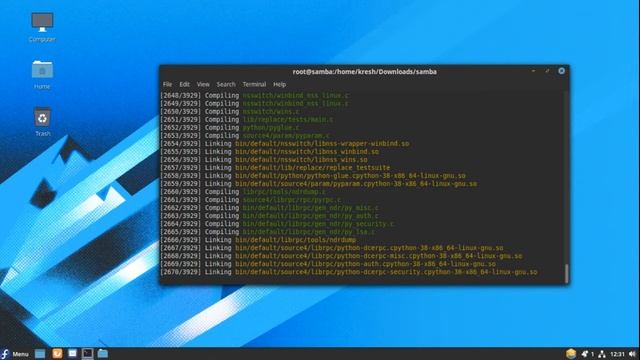The image size is (640, 360).
Task: Click the python-dcerpc-security.cpython linking line
Action: (349, 272)
